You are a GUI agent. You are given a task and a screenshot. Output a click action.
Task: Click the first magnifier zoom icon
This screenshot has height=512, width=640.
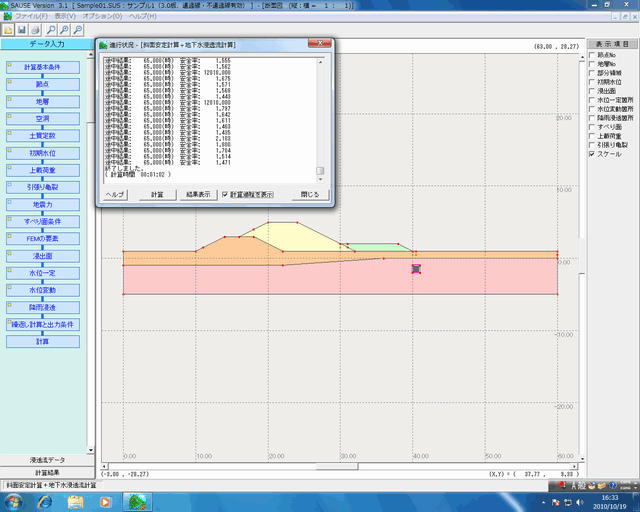51,30
